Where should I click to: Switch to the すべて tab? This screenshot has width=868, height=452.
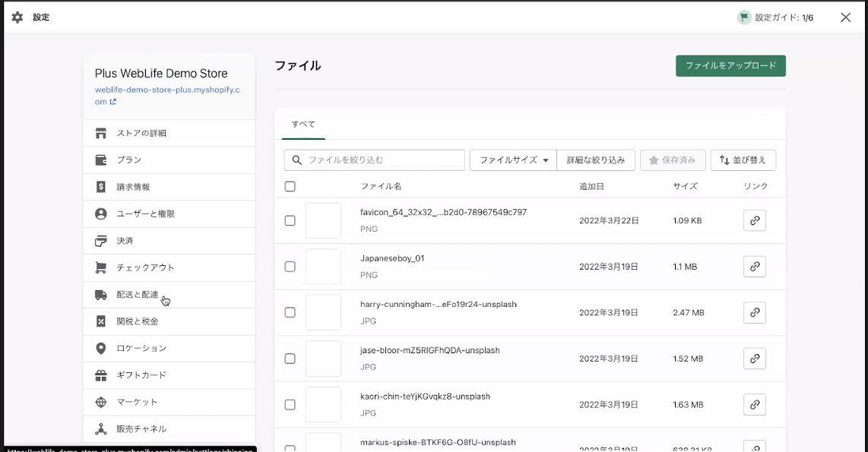(x=303, y=124)
